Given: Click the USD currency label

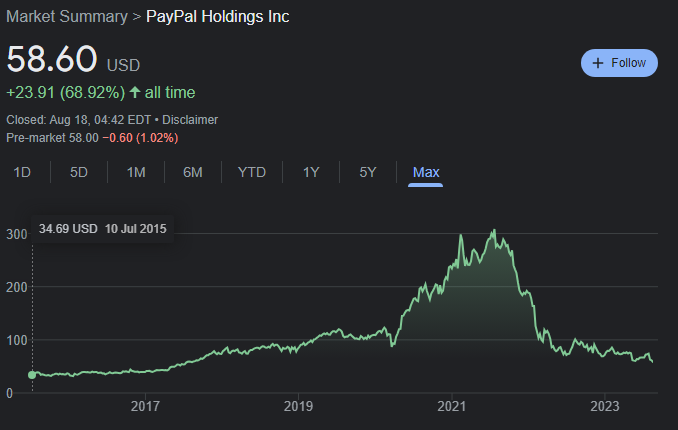Looking at the screenshot, I should [x=124, y=65].
